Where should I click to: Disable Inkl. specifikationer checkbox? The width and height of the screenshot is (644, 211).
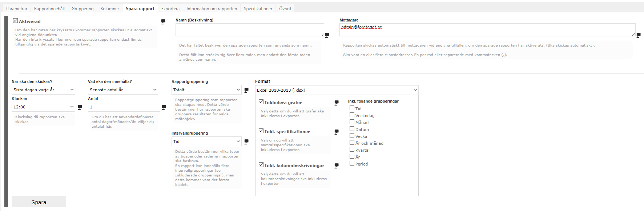tap(261, 131)
